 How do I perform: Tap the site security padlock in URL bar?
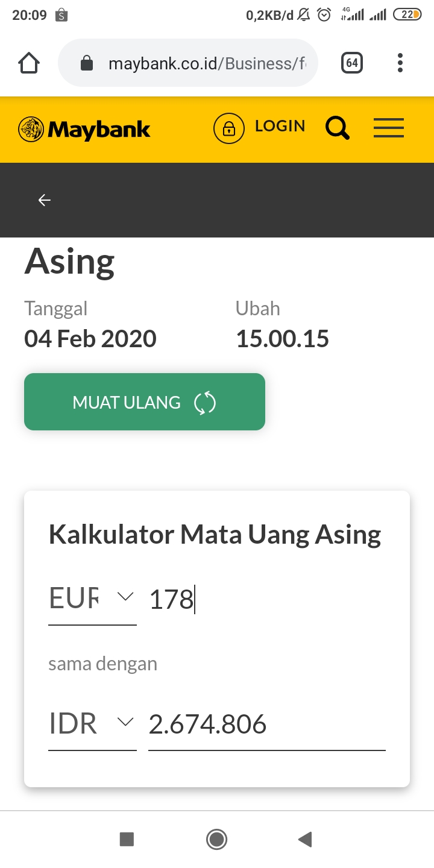[x=87, y=63]
